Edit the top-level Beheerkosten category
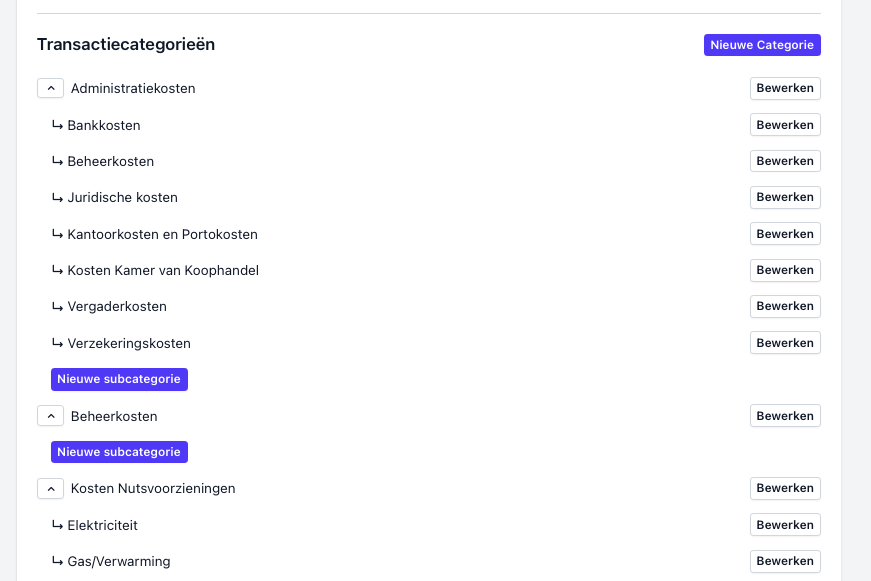871x581 pixels. tap(785, 416)
